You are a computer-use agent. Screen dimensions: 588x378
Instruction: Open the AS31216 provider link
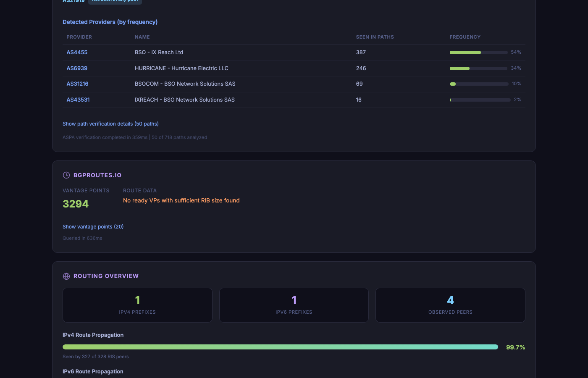[x=77, y=84]
